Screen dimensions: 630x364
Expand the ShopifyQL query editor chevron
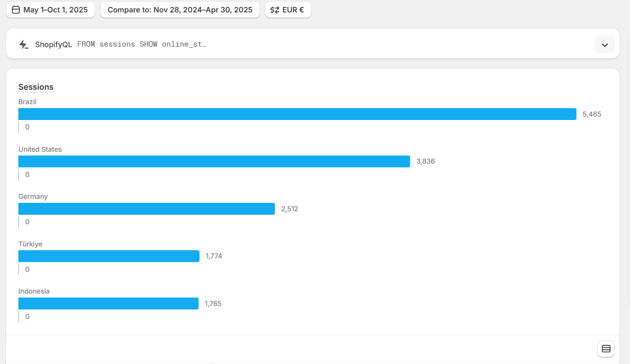pos(604,45)
